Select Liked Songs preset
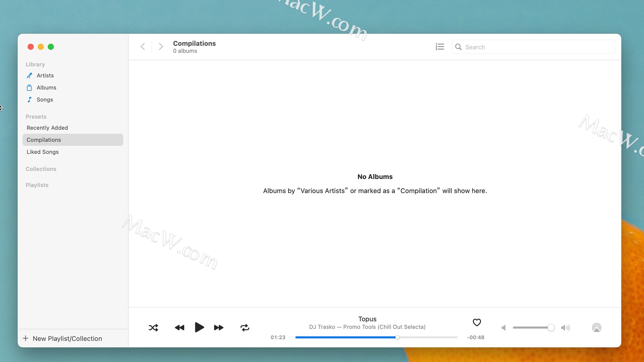The image size is (644, 362). 73,152
